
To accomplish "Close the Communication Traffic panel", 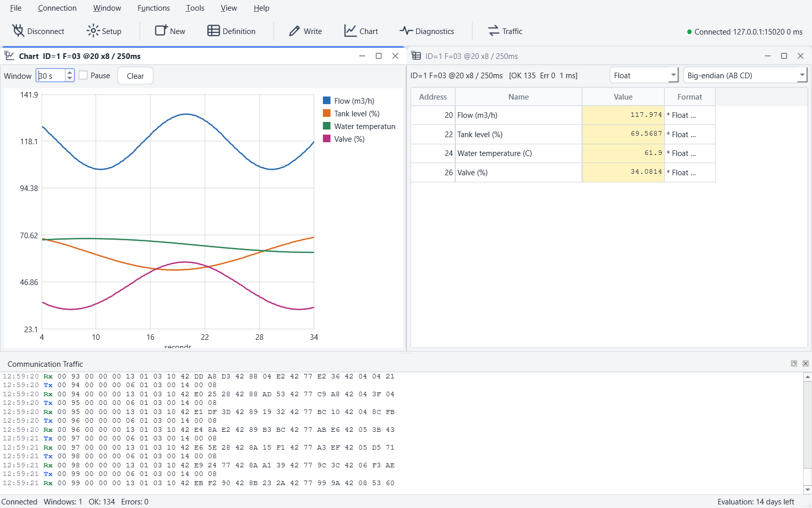I will [x=805, y=364].
